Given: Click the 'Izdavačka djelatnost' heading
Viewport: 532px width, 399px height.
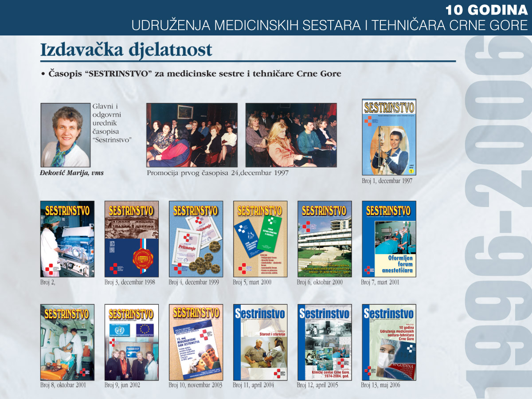Looking at the screenshot, I should (x=126, y=50).
